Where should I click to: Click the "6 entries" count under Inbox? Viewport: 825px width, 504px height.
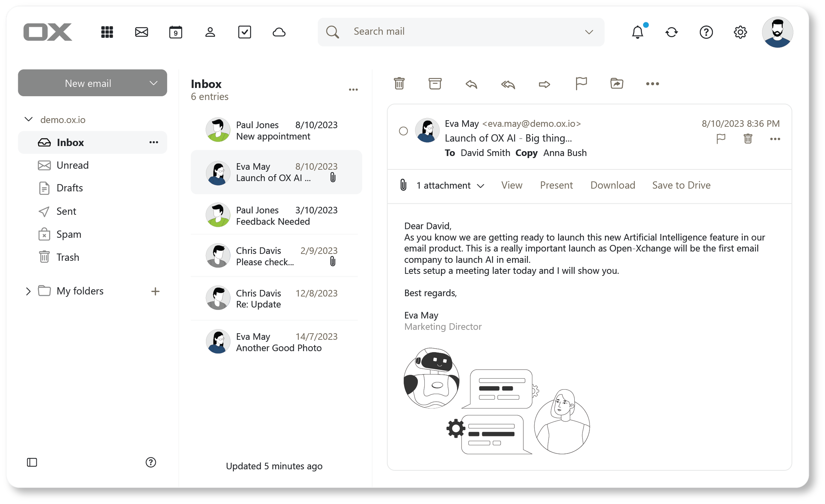click(210, 97)
